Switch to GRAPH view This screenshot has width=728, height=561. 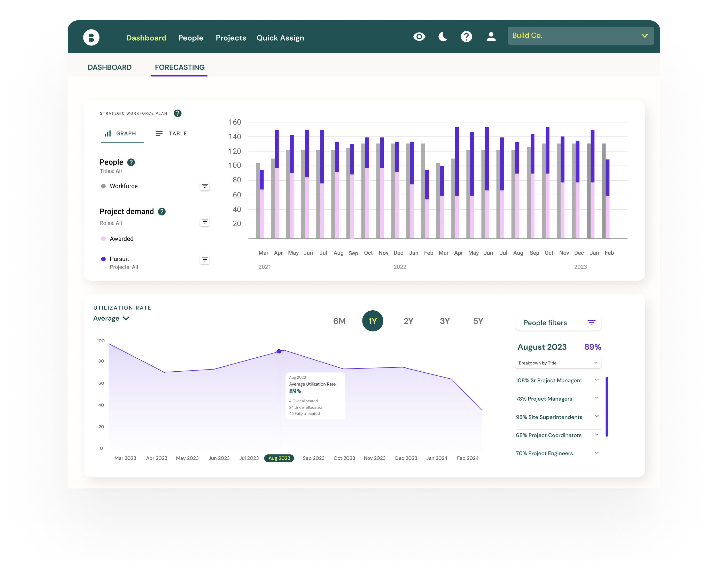(x=122, y=134)
